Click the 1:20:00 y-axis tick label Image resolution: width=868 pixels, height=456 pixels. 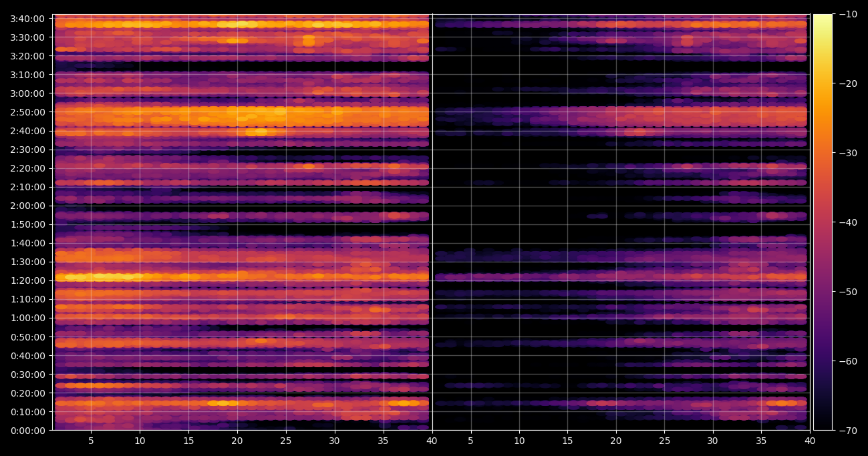point(27,280)
